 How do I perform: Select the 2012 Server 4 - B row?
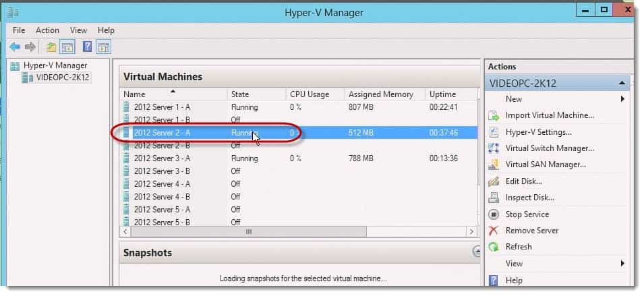pos(299,197)
